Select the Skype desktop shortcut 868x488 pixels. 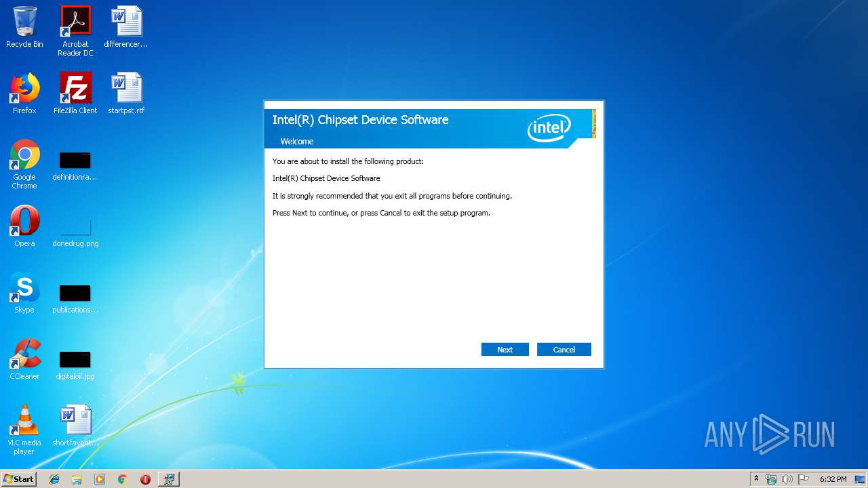point(24,293)
